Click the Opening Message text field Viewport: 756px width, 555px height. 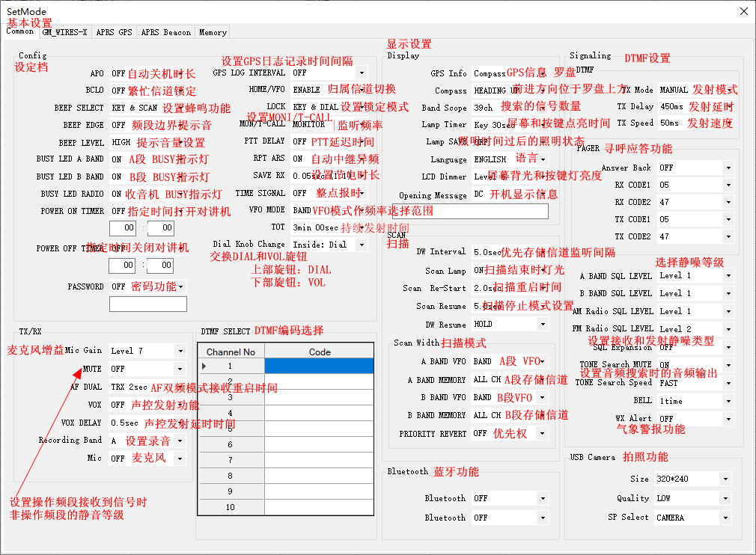click(470, 212)
